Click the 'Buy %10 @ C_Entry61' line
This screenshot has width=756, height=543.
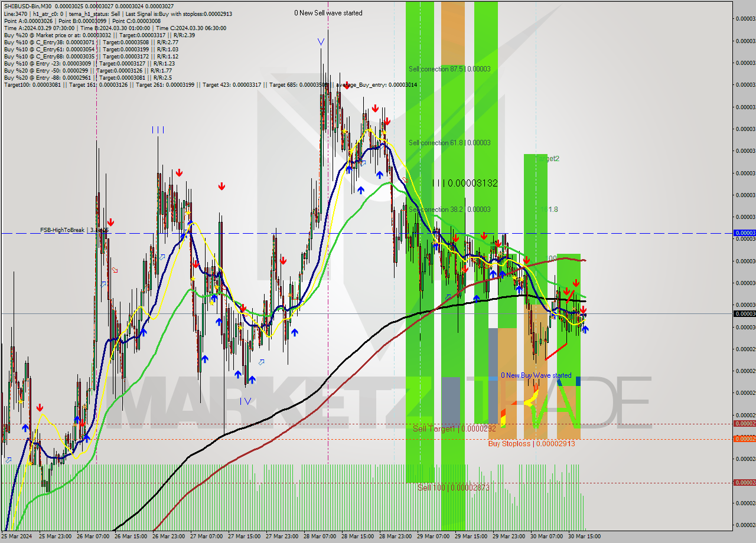(x=91, y=49)
